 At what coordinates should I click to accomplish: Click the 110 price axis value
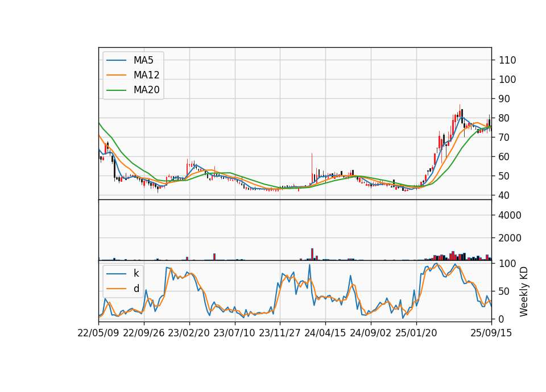coord(507,60)
